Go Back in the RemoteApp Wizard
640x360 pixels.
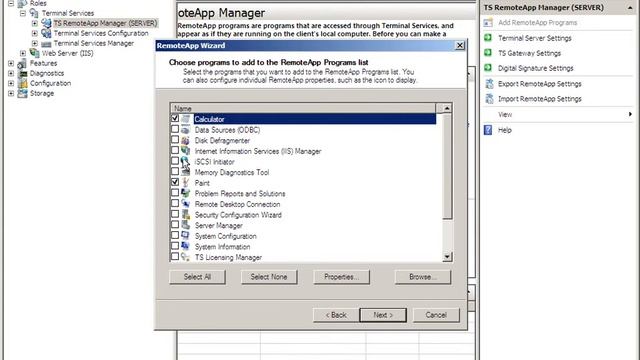click(336, 315)
